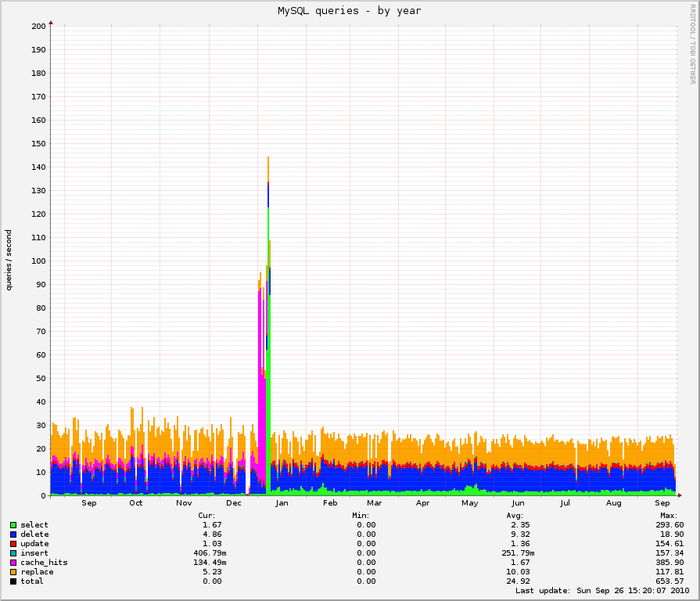This screenshot has height=601, width=700.
Task: Click the 140 y-axis label
Action: [x=38, y=167]
